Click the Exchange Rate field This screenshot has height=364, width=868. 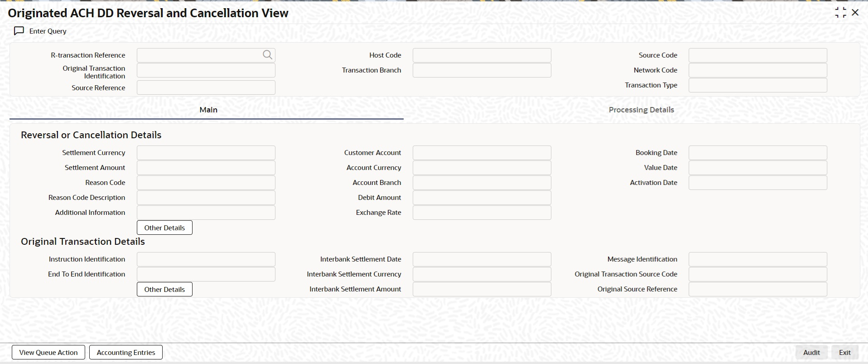[x=482, y=213]
